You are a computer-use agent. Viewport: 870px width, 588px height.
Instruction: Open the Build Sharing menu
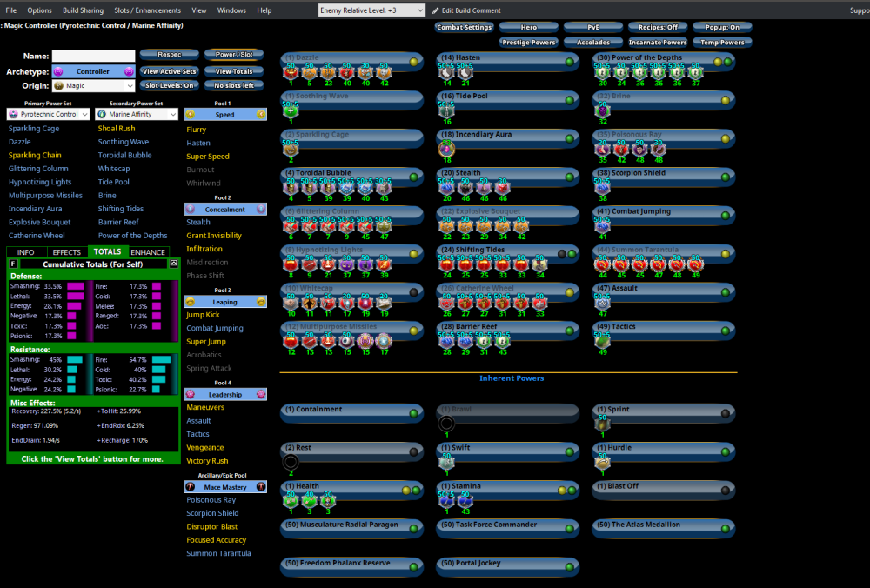(83, 10)
